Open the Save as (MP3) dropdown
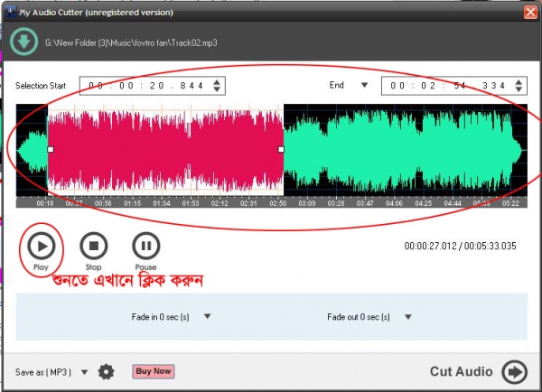The width and height of the screenshot is (542, 392). 84,372
